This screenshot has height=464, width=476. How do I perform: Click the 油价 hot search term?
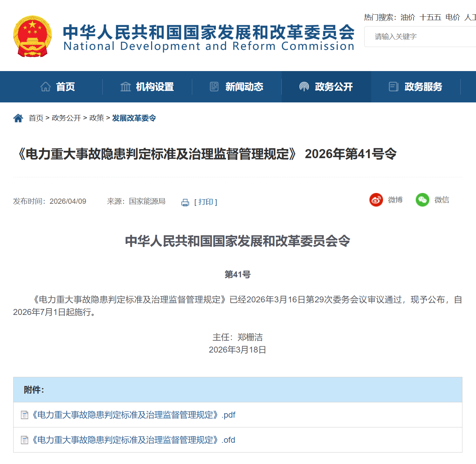pyautogui.click(x=407, y=17)
